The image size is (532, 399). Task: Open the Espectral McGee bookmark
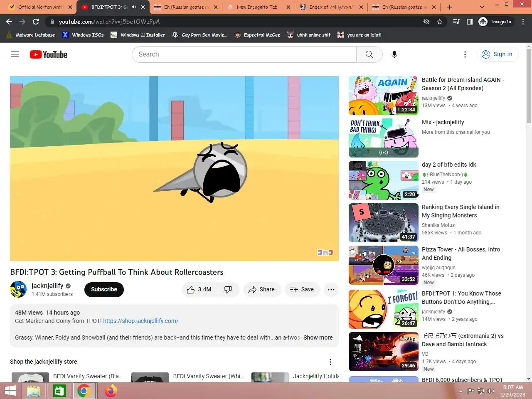(257, 35)
